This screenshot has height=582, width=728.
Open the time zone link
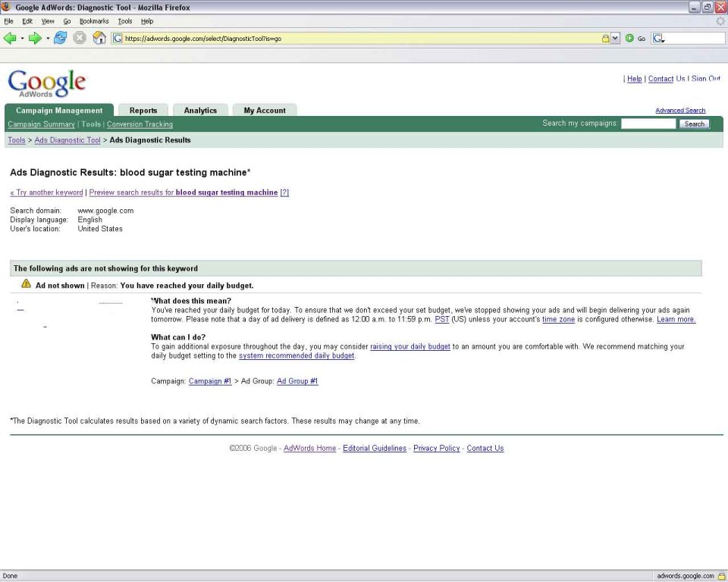click(x=559, y=319)
